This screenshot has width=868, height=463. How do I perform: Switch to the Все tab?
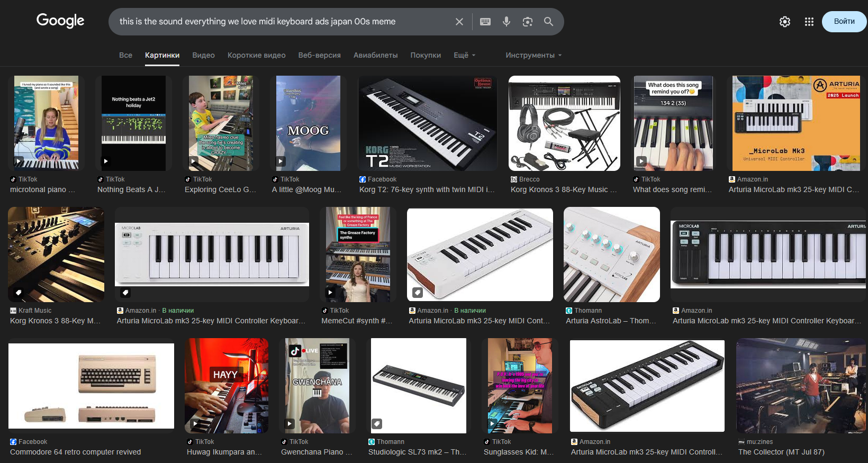click(x=125, y=55)
